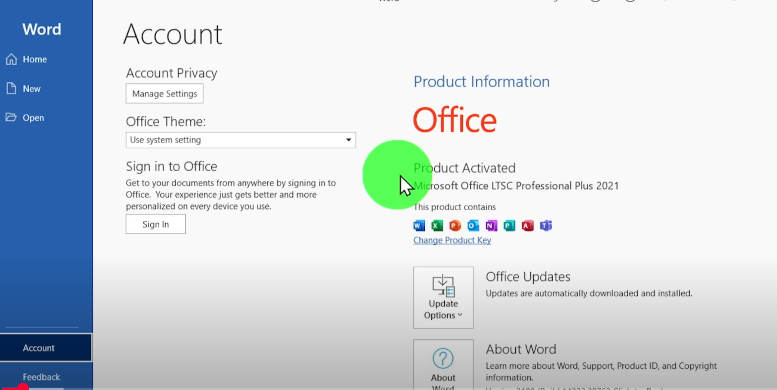Click the About Word question mark icon
Screen dimensions: 777x390
[443, 358]
